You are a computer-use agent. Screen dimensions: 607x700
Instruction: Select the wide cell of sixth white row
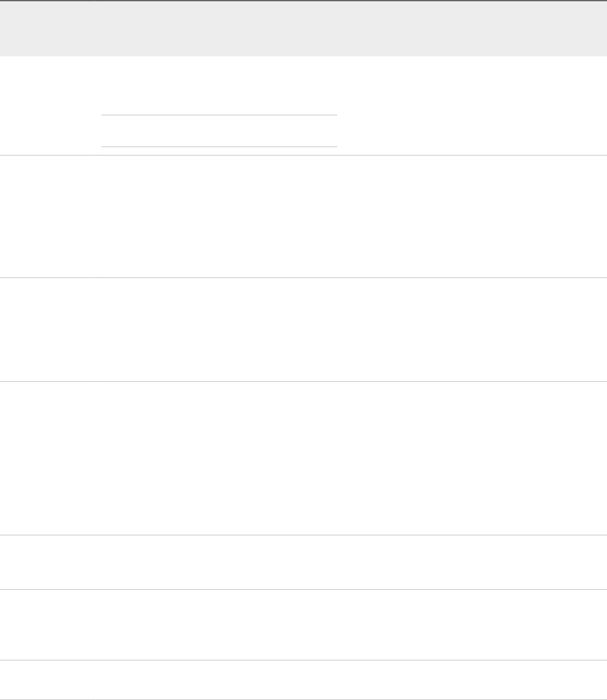tap(351, 624)
